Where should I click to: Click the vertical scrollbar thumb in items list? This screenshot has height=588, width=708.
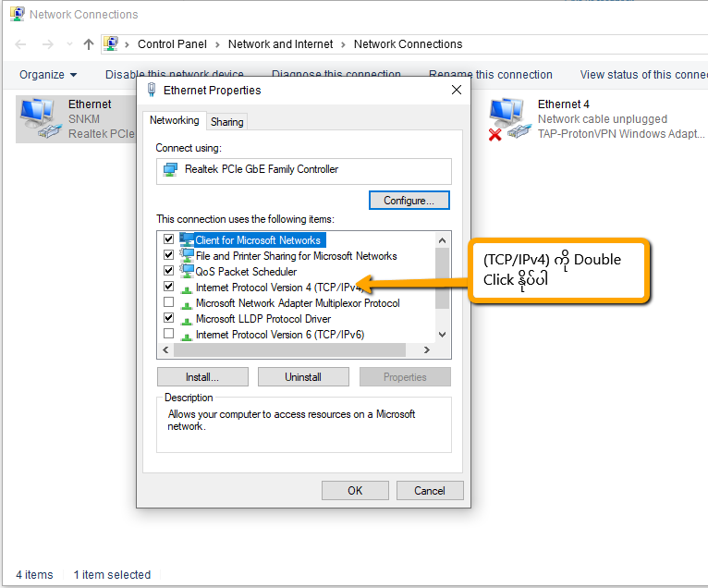click(442, 278)
